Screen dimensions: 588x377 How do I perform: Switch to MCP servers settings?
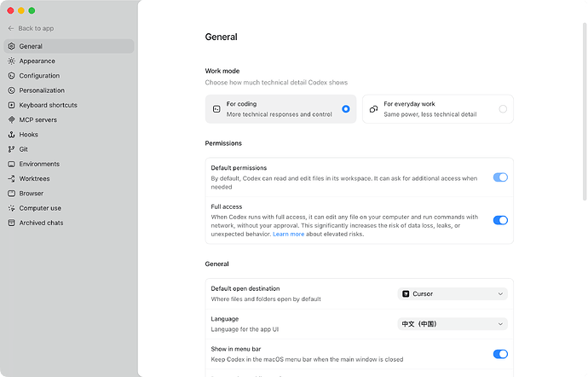point(69,119)
